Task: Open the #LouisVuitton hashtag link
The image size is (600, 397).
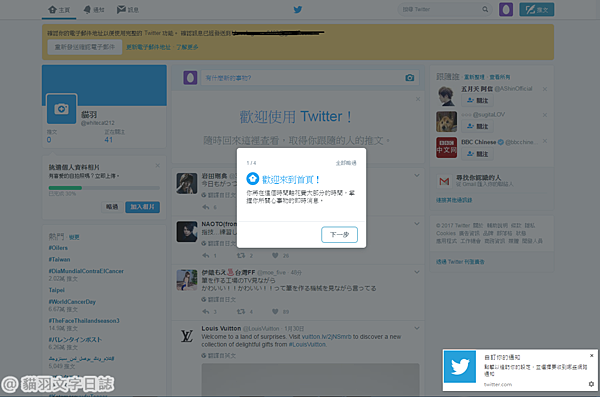Action: pyautogui.click(x=307, y=345)
